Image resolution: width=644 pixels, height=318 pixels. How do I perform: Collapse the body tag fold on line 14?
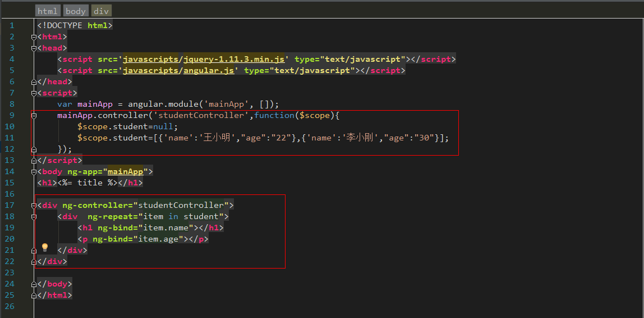[x=34, y=171]
